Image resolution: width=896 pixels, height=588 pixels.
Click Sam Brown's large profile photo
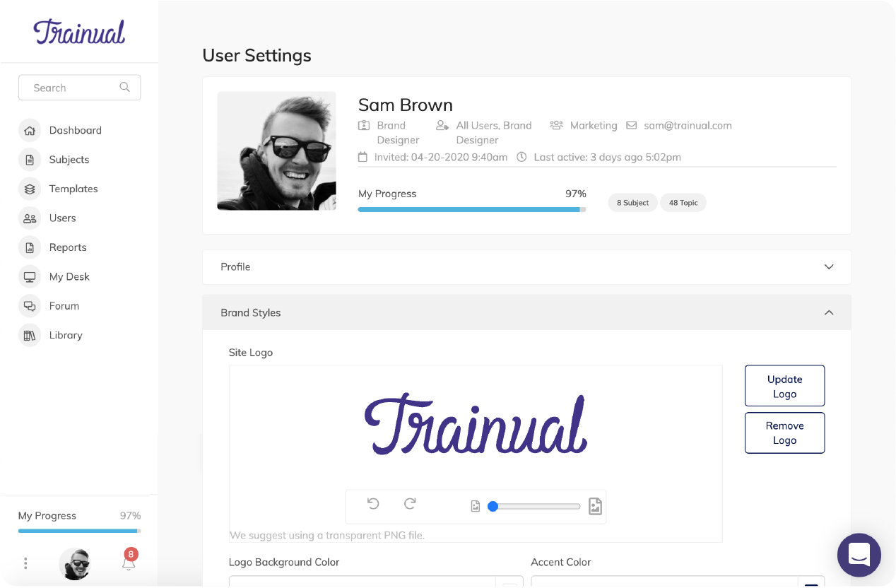pos(276,151)
